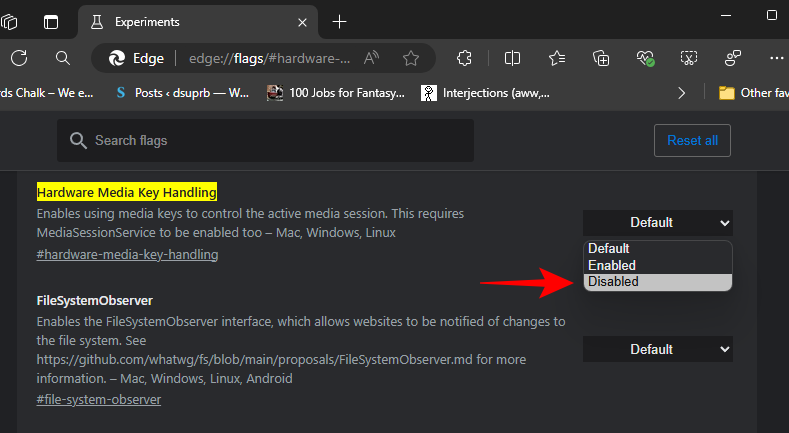Open the Read aloud icon in the address bar
The width and height of the screenshot is (789, 433).
(370, 58)
